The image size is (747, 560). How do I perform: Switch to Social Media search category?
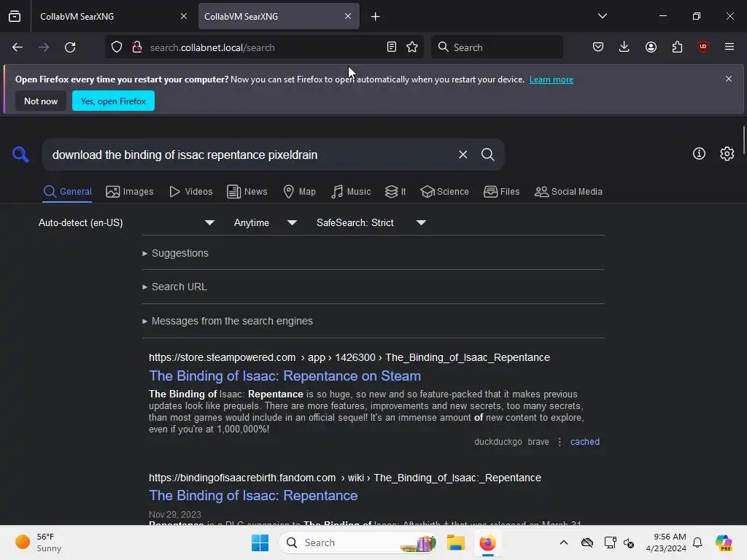[x=568, y=192]
